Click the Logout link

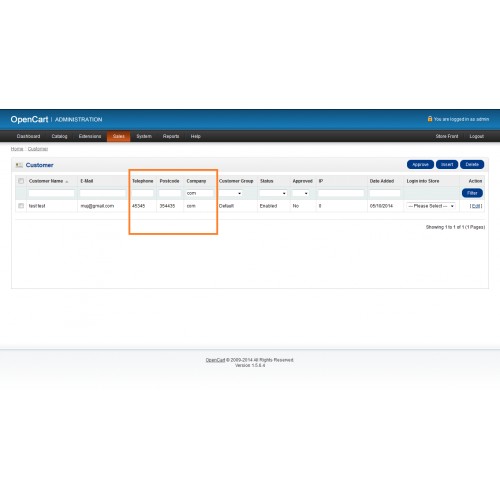476,136
